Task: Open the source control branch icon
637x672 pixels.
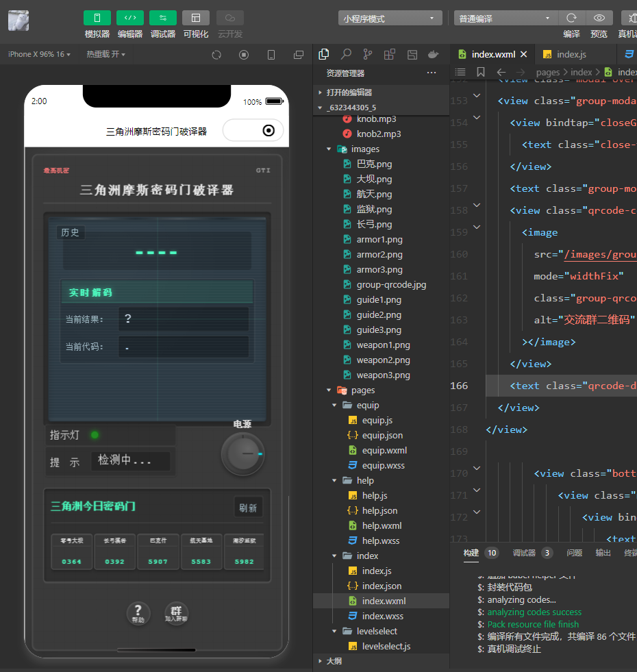Action: tap(368, 54)
